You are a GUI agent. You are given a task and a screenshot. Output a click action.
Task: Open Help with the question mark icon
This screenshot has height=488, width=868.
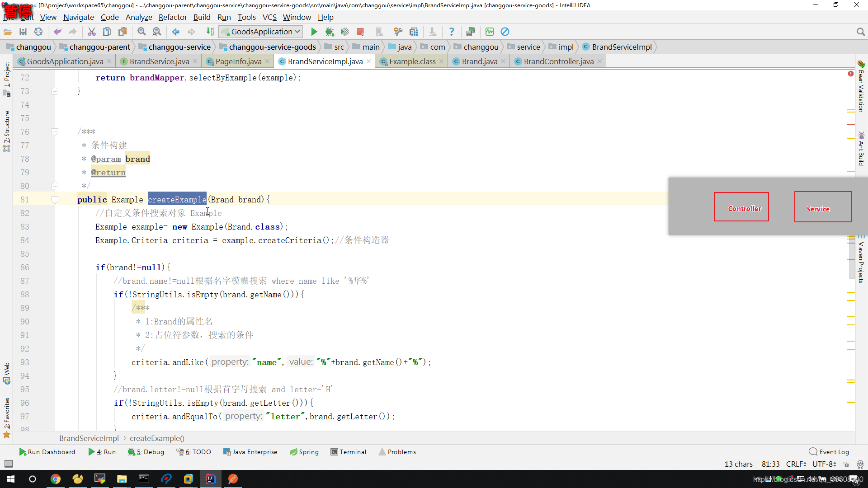tap(452, 32)
